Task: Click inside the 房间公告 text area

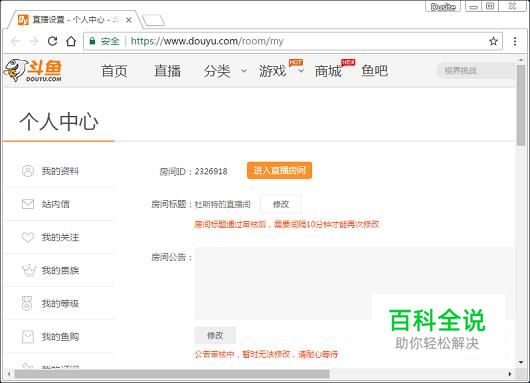Action: [354, 283]
